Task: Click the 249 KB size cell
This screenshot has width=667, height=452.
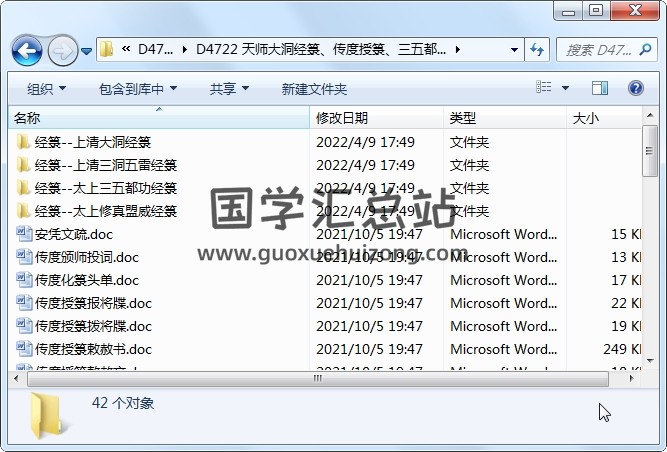Action: tap(622, 349)
